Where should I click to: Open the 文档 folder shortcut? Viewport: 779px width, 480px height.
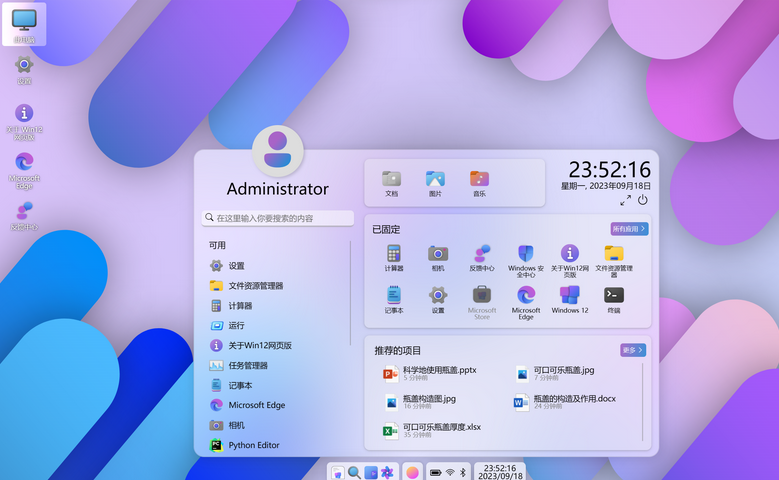pos(391,183)
